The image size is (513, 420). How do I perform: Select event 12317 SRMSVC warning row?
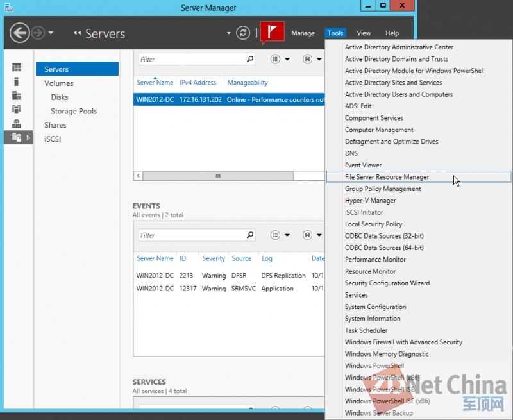point(229,289)
